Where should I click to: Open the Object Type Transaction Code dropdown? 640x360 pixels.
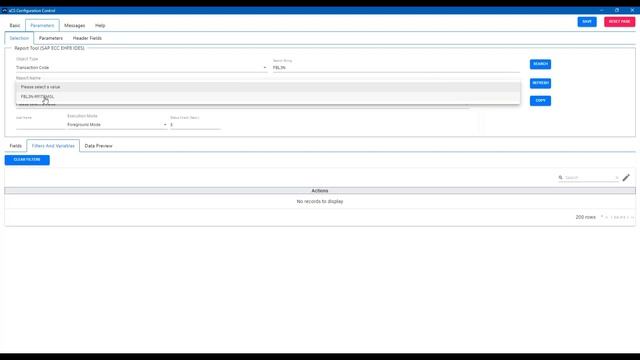click(141, 68)
